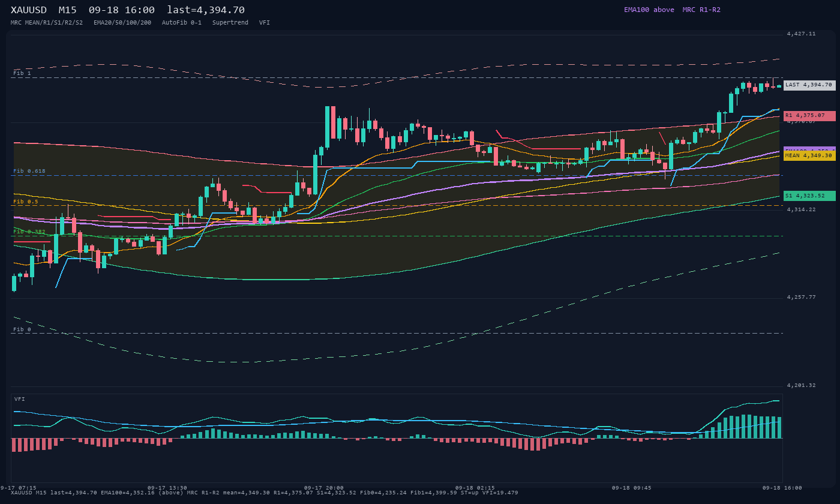Click the '09-18 16:00' time axis label
This screenshot has width=840, height=504.
click(782, 488)
